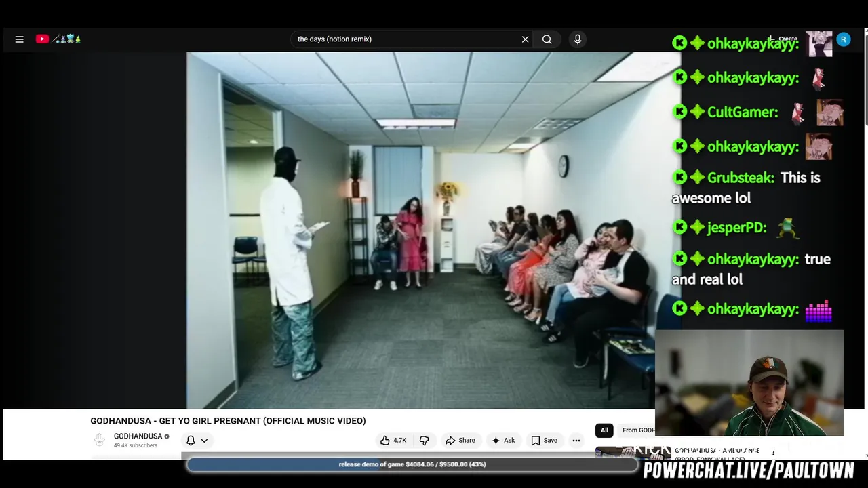Open GODHANDUSA channel avatar
This screenshot has height=488, width=868.
tap(100, 441)
